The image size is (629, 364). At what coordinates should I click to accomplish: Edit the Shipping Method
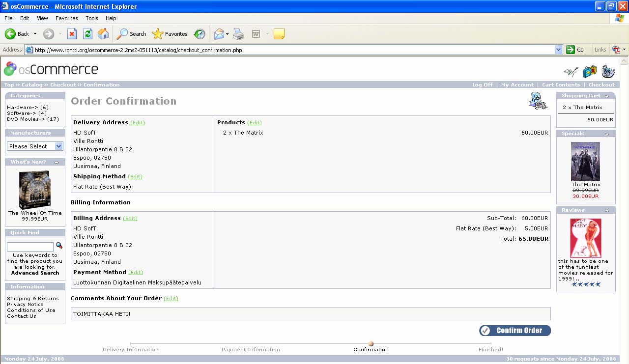(135, 177)
